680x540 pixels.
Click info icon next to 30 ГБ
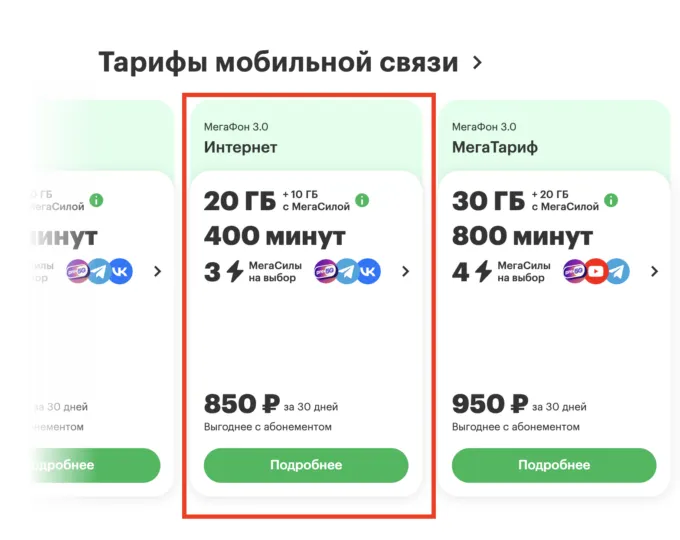610,200
